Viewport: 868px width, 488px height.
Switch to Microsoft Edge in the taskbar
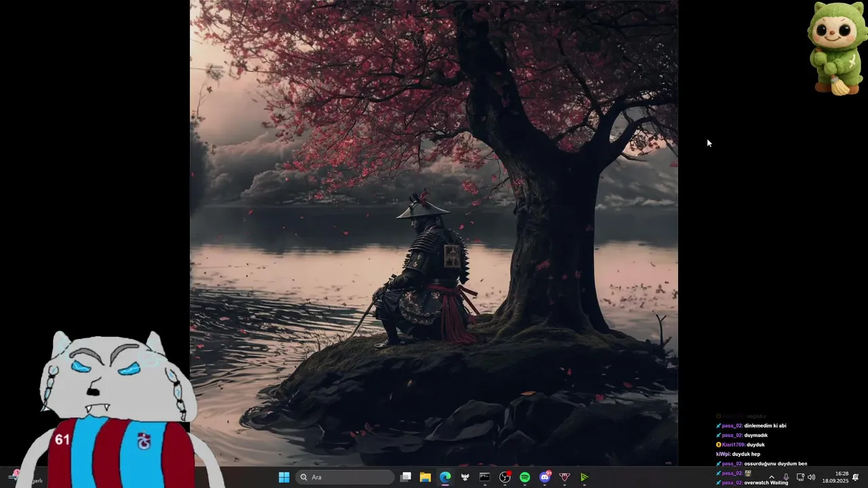(x=445, y=477)
